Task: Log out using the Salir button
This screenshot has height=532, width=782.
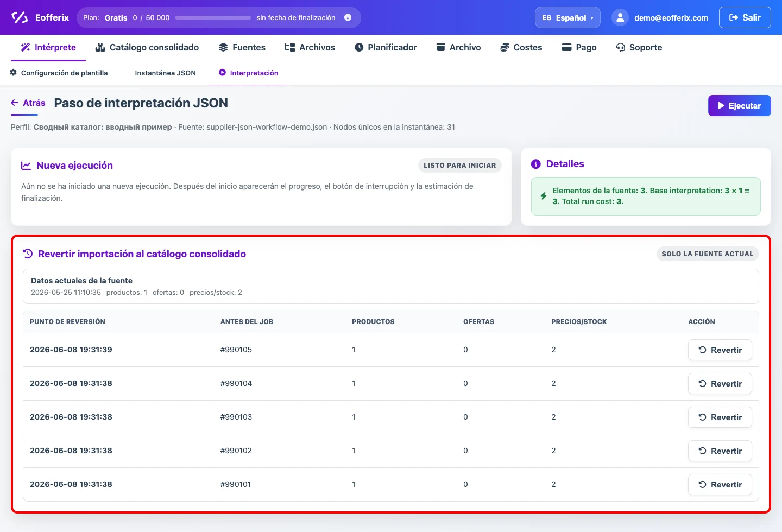Action: 745,17
